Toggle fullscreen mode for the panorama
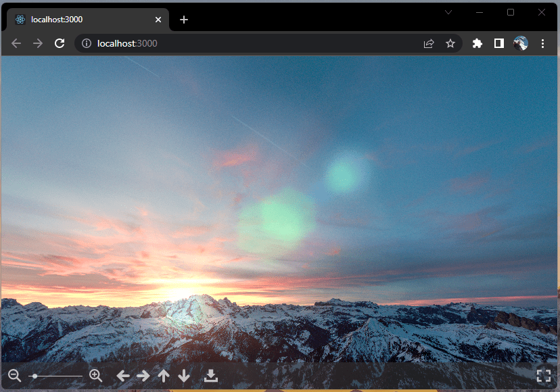 [544, 376]
